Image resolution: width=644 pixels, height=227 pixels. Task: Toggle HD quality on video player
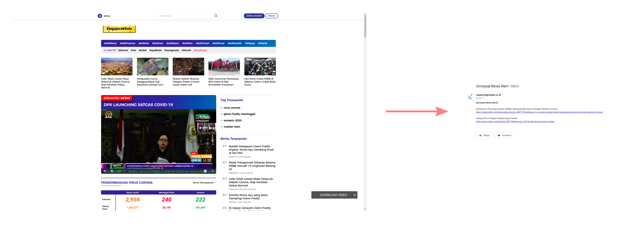[205, 171]
